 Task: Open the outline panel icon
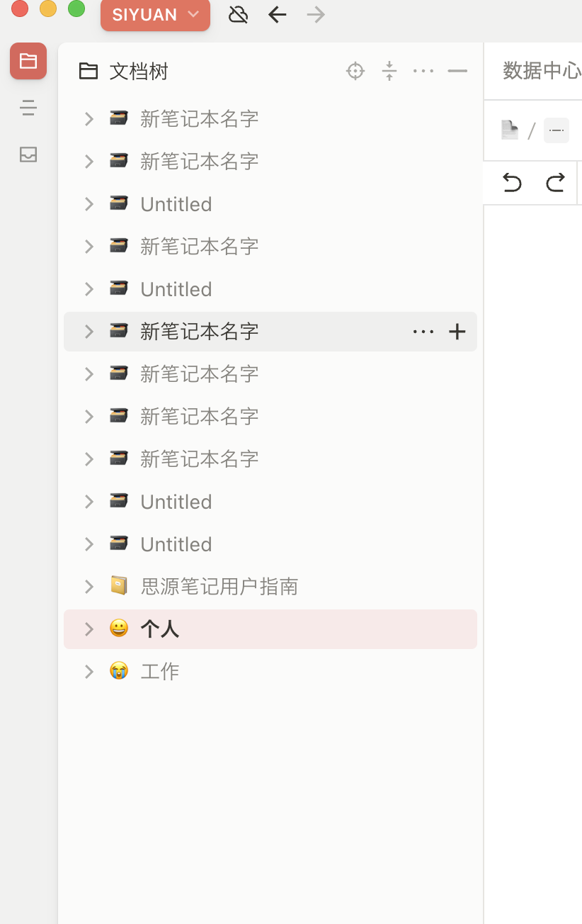pyautogui.click(x=28, y=108)
